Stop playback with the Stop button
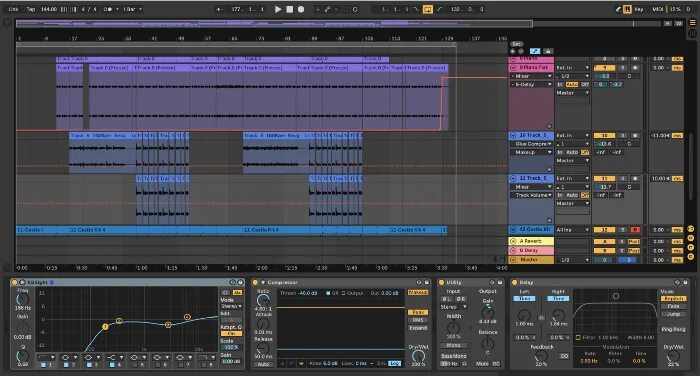The width and height of the screenshot is (700, 376). click(289, 9)
